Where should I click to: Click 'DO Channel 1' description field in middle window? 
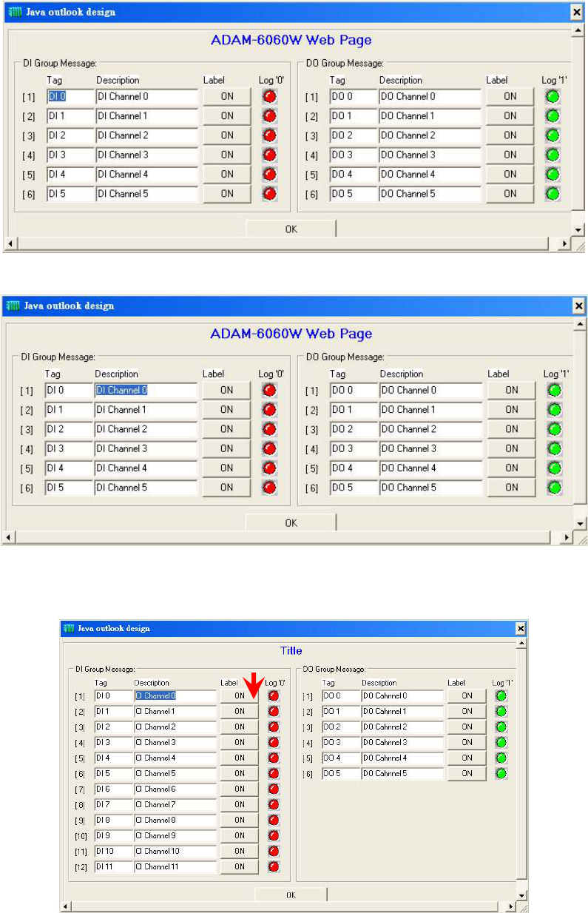click(431, 409)
